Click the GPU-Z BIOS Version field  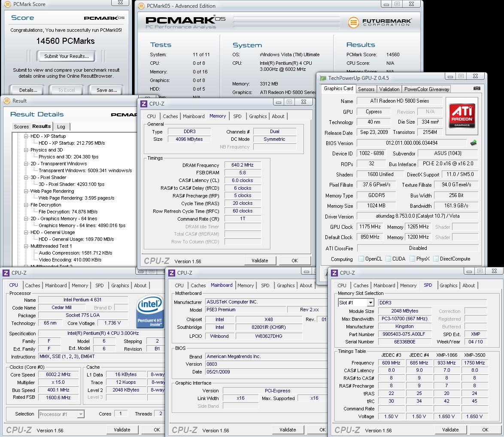click(x=412, y=143)
